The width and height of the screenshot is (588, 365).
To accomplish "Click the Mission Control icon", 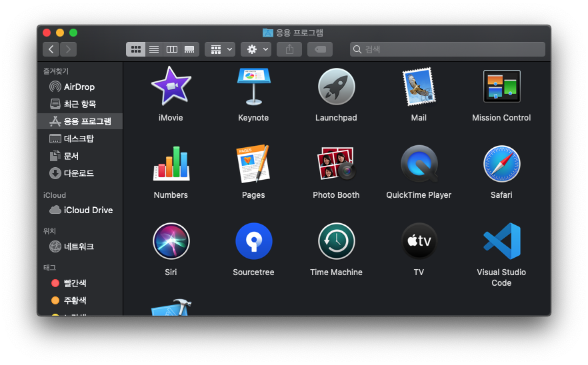I will tap(502, 86).
